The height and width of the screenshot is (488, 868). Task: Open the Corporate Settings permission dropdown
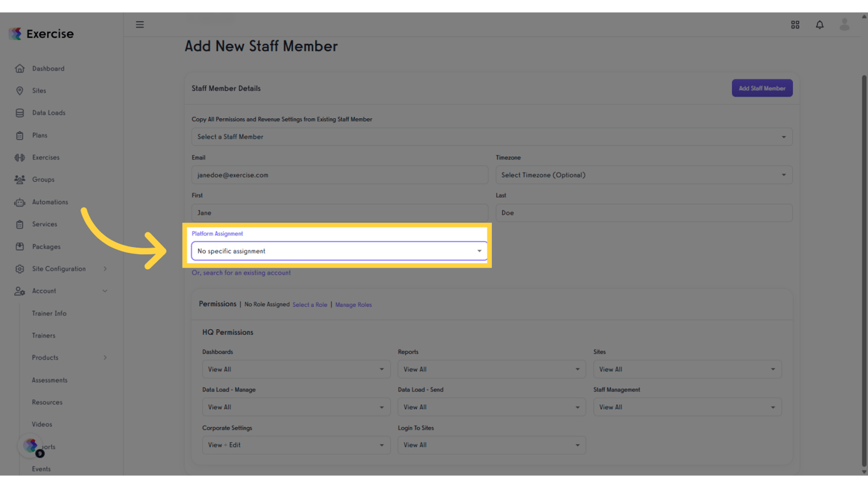point(295,445)
